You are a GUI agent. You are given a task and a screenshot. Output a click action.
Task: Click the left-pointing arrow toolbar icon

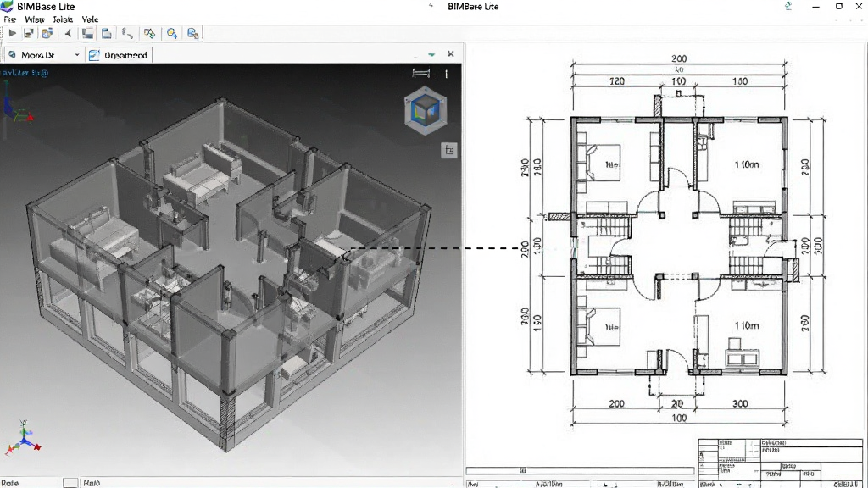tap(68, 33)
